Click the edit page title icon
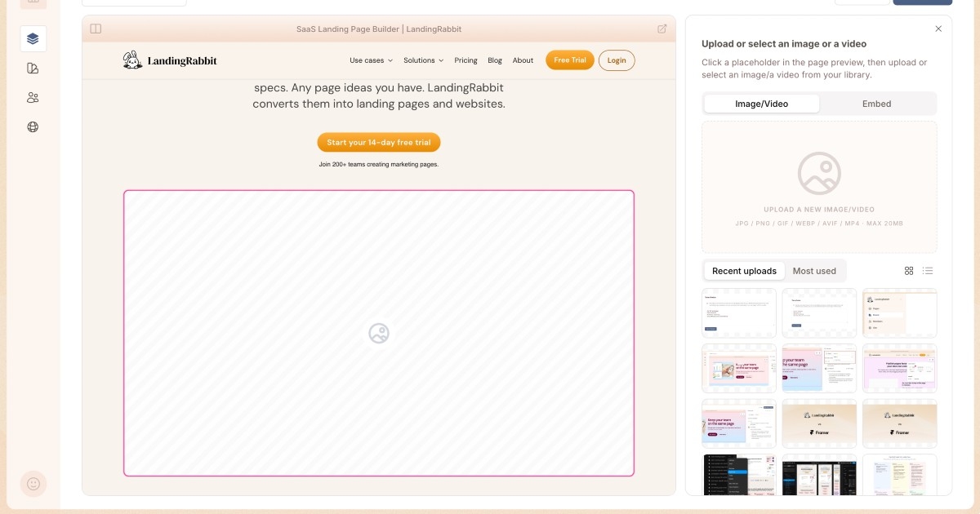Screen dimensions: 980x514 (661, 29)
